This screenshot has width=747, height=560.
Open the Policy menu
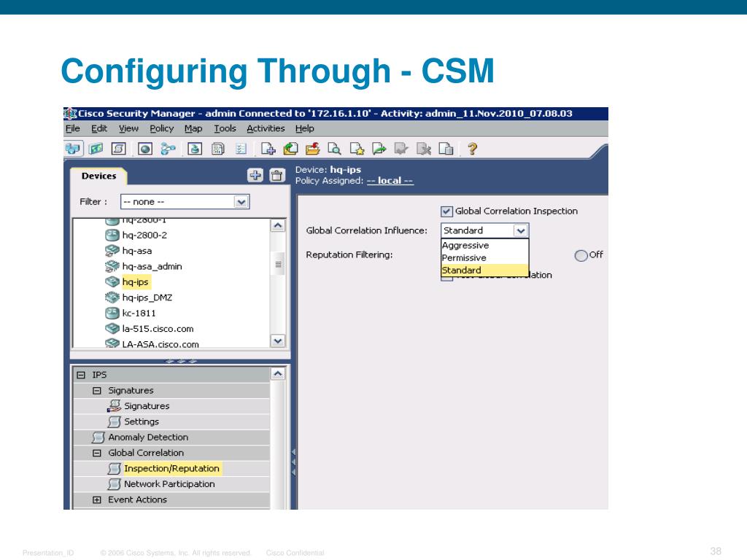(162, 128)
